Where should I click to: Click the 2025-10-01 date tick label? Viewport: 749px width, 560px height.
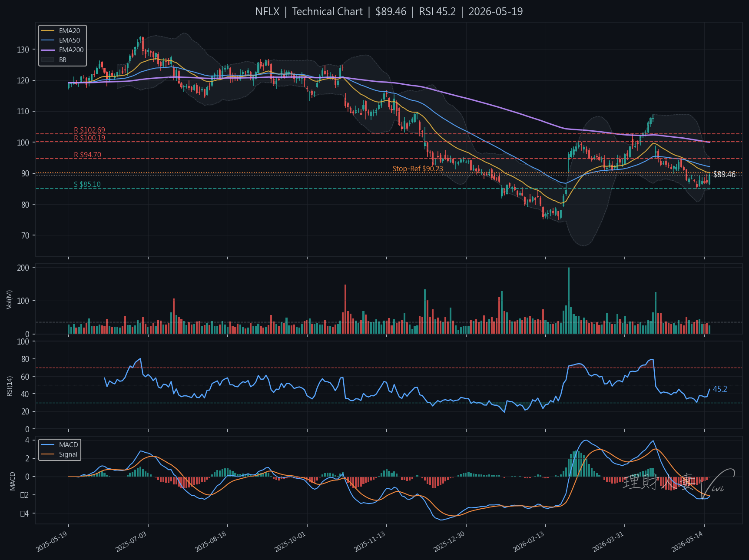[x=291, y=541]
